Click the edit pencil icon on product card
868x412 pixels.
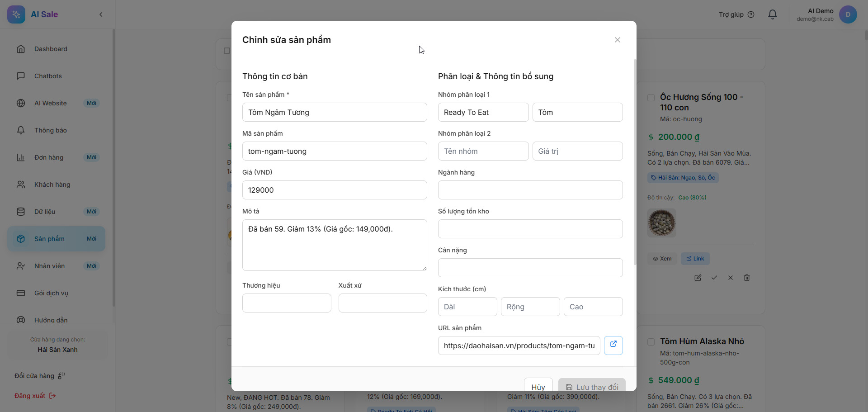(x=698, y=278)
